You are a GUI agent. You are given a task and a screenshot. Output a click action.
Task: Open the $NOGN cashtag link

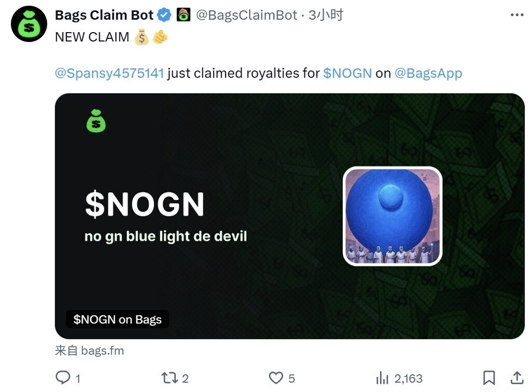coord(347,73)
